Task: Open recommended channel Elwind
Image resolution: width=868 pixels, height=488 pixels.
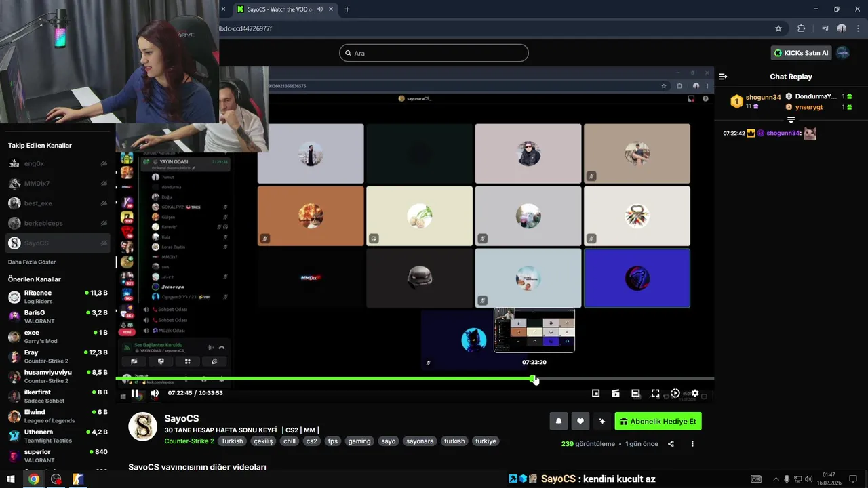Action: (58, 416)
